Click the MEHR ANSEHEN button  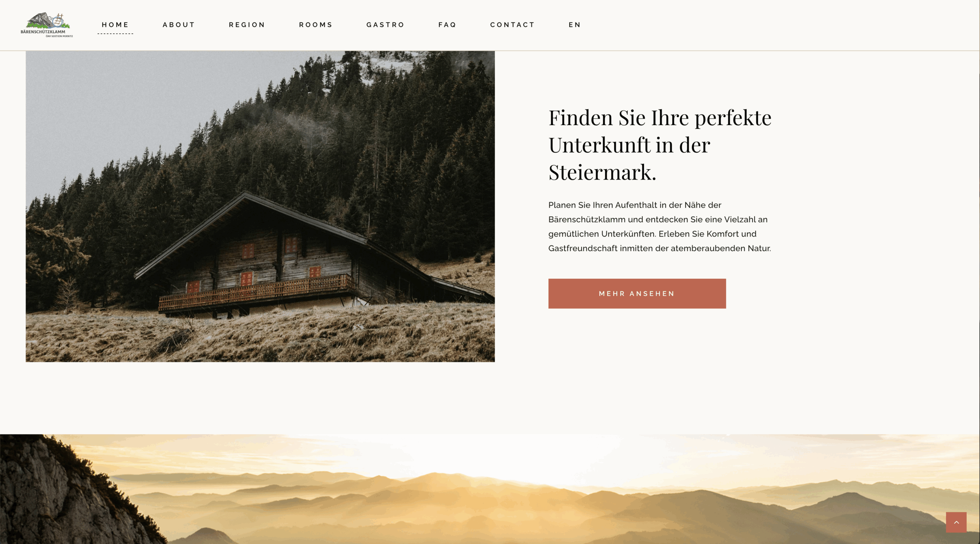[637, 294]
